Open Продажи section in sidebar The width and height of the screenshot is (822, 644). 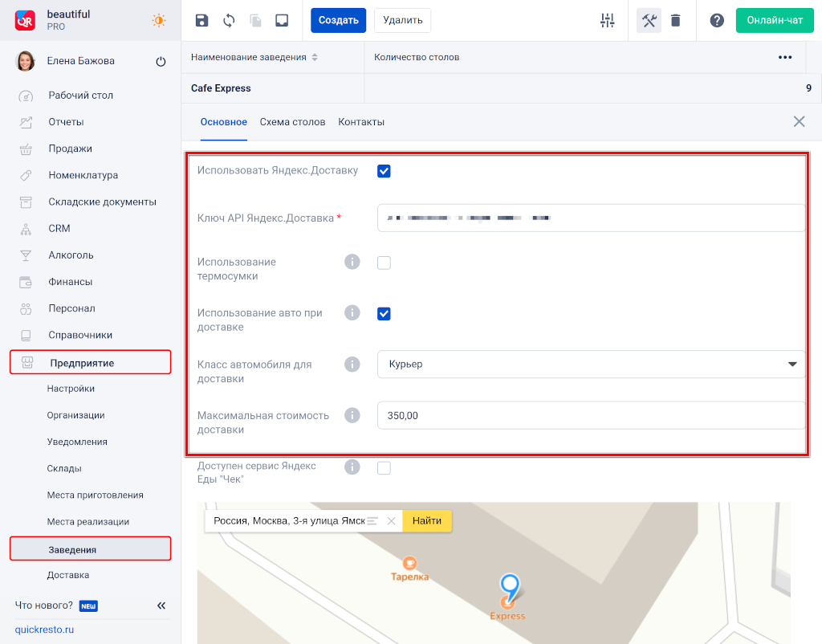coord(71,149)
